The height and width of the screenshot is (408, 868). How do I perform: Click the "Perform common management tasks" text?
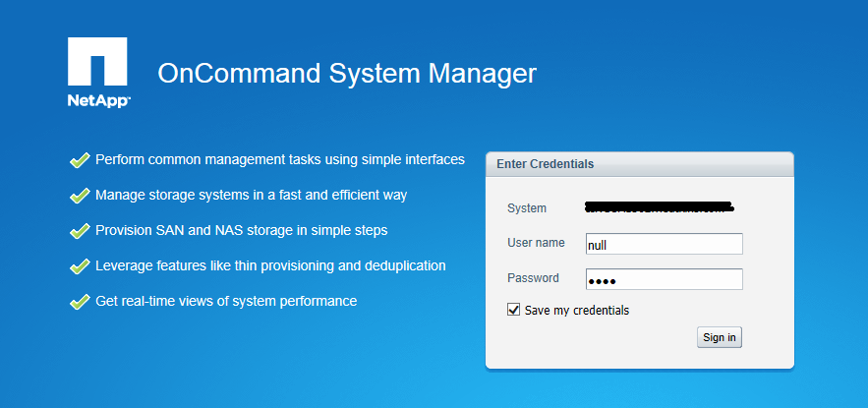279,159
